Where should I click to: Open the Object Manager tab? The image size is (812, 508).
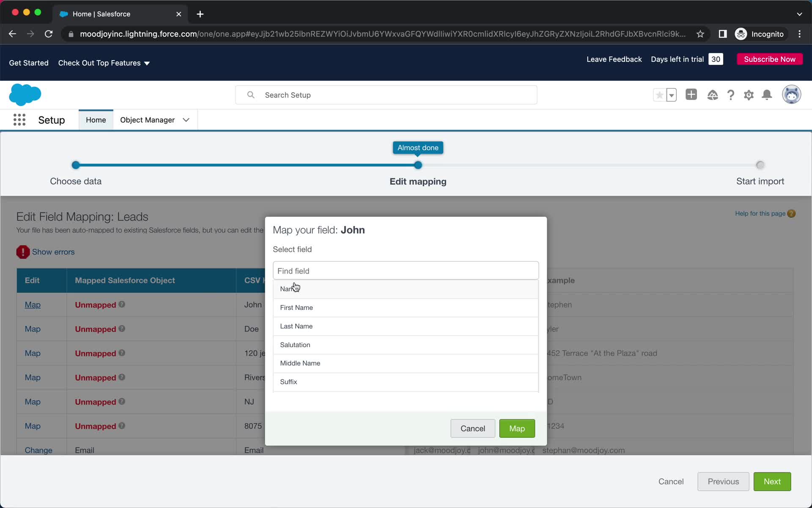click(147, 120)
